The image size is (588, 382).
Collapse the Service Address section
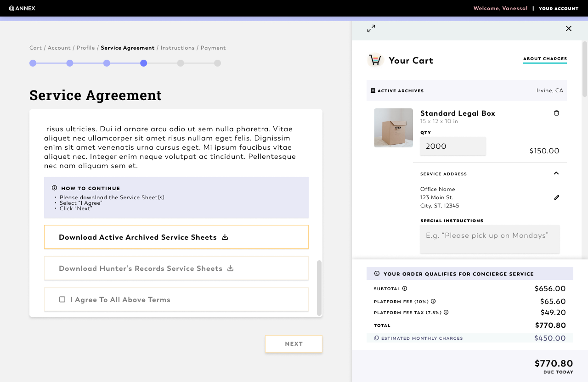pyautogui.click(x=556, y=174)
